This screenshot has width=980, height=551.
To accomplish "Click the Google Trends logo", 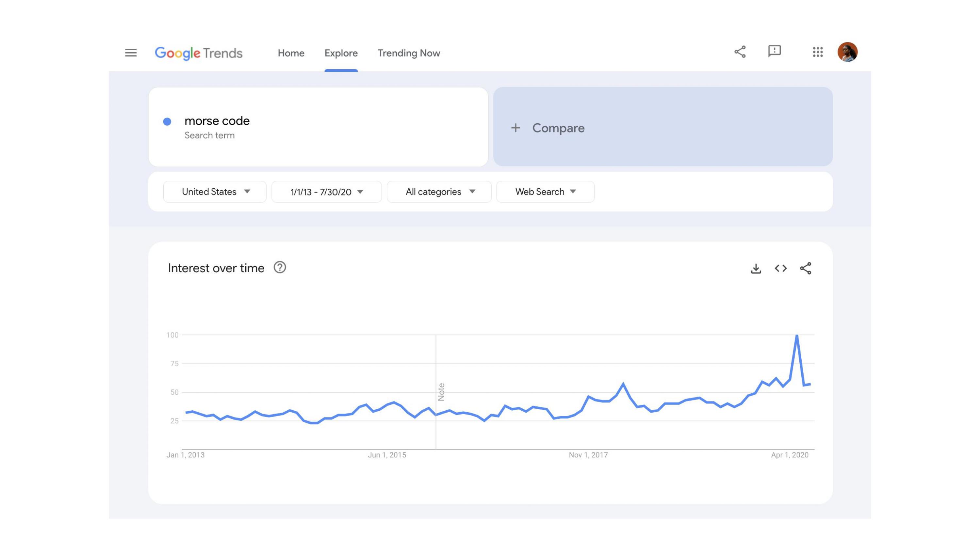I will (x=198, y=53).
